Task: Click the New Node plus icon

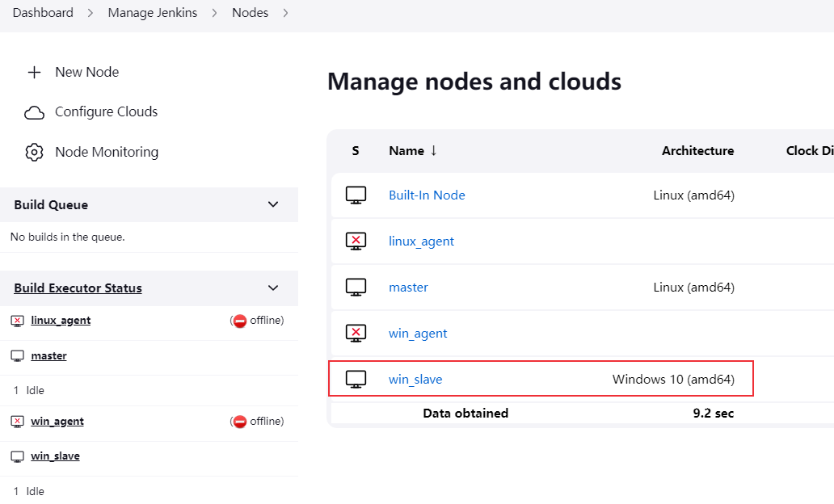Action: 34,72
